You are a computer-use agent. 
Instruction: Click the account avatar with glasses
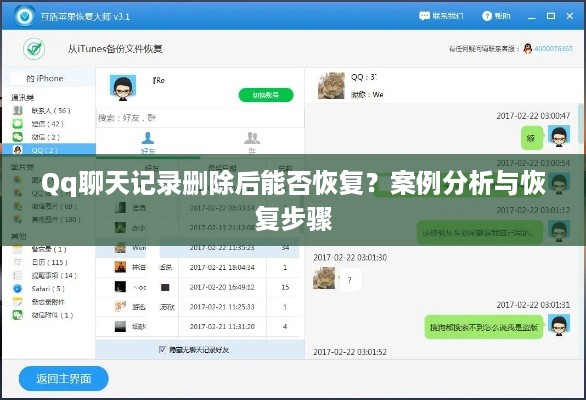click(x=122, y=88)
